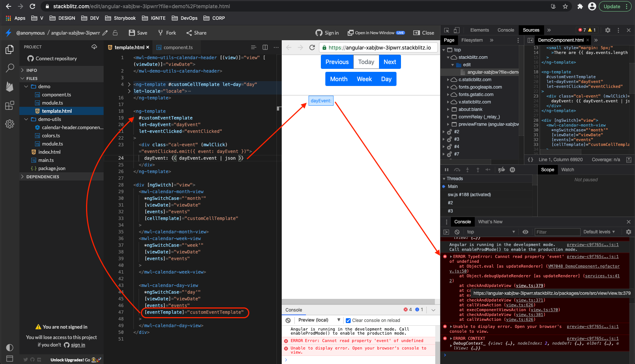
Task: Open the Filesystem tab in Sources
Action: pyautogui.click(x=472, y=40)
